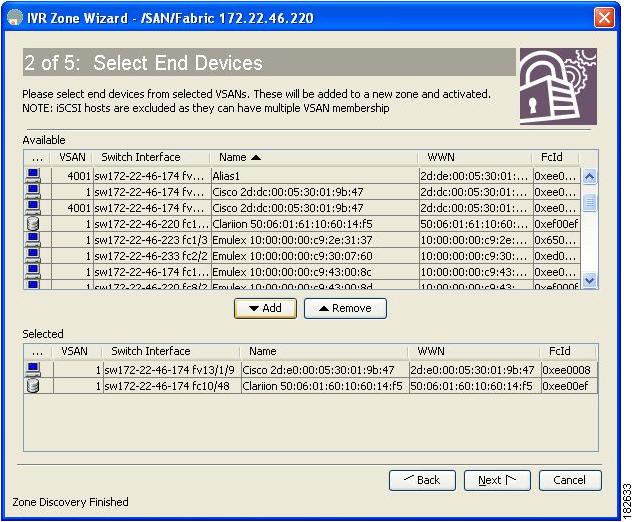635x522 pixels.
Task: Click the storage icon in the Selected Clariion row
Action: point(33,386)
